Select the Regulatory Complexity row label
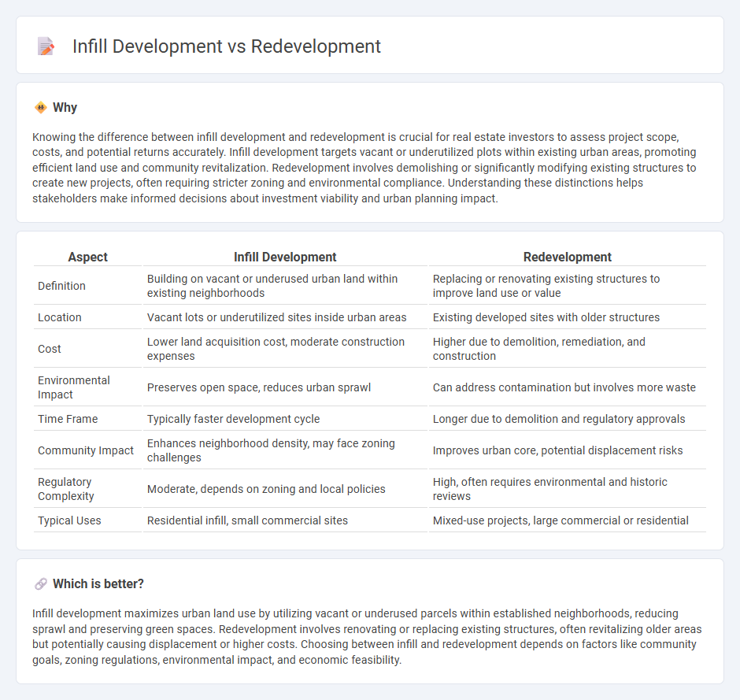The height and width of the screenshot is (700, 740). tap(66, 489)
